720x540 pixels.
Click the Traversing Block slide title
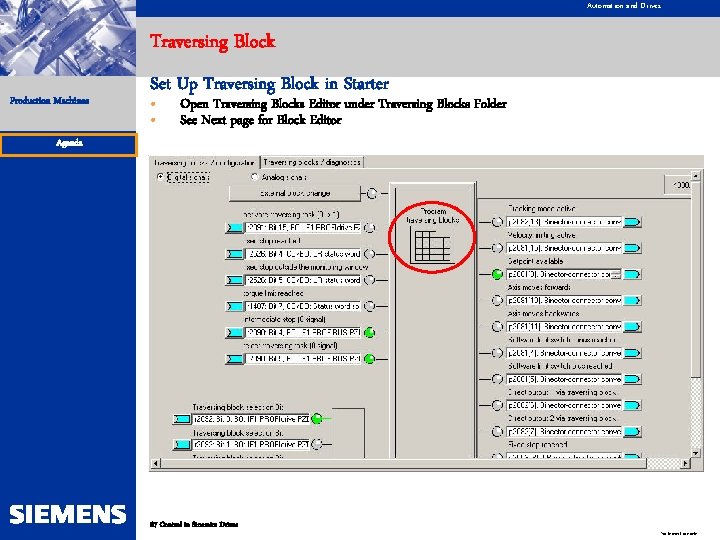point(212,41)
